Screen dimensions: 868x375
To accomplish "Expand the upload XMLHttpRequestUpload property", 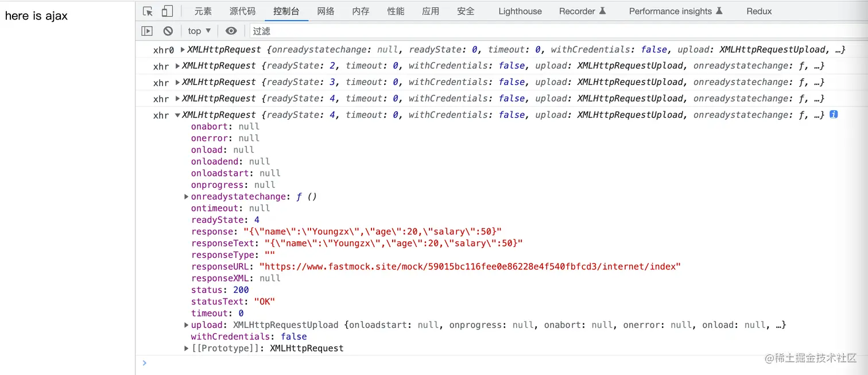I will point(187,325).
